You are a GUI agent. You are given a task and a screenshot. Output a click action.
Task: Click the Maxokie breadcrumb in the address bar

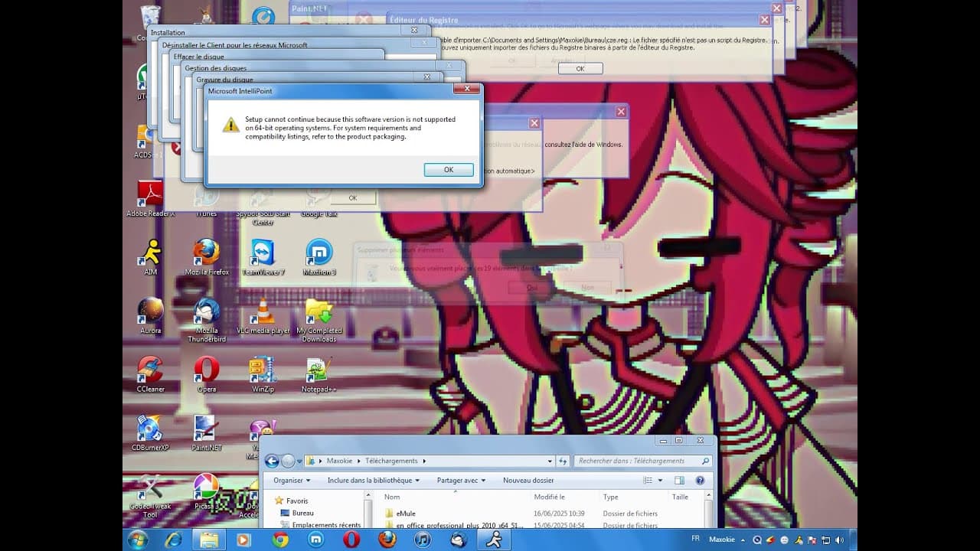(340, 461)
